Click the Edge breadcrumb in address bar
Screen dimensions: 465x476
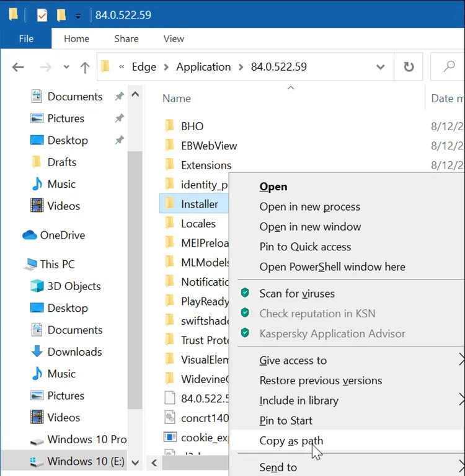pyautogui.click(x=144, y=67)
